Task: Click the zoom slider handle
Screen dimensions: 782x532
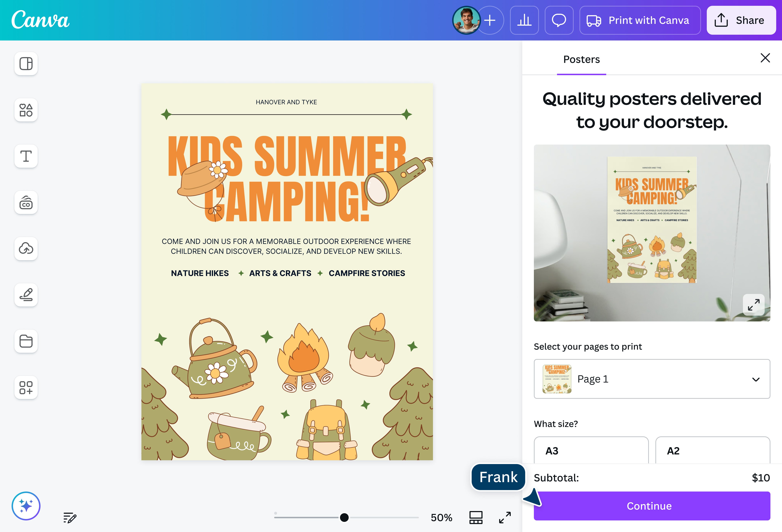Action: click(344, 518)
